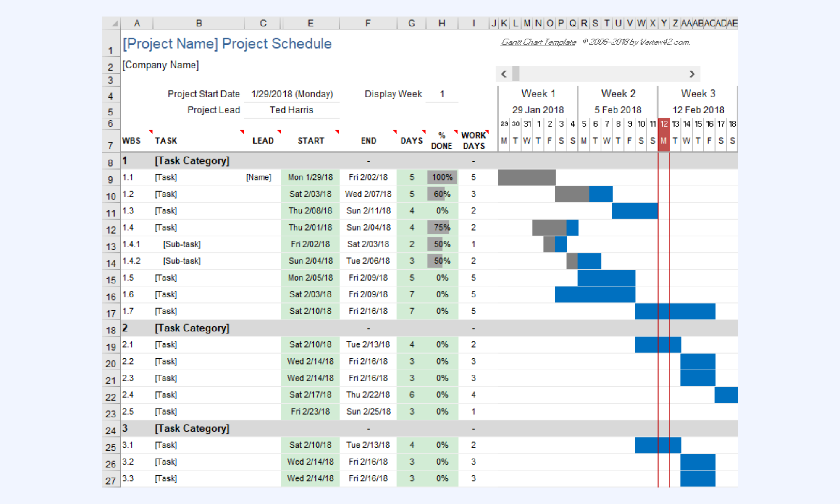Viewport: 840px width, 504px height.
Task: Select the work days cell for task 2.4
Action: click(474, 395)
